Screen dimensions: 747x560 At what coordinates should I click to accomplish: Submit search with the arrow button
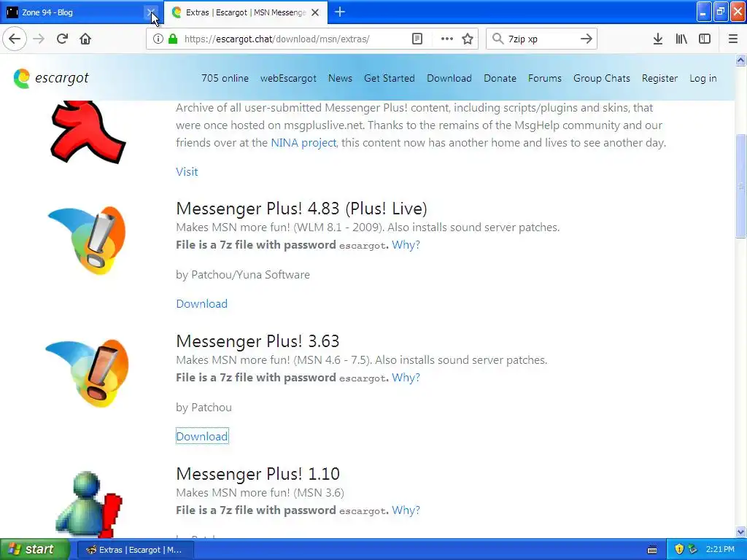pos(586,39)
